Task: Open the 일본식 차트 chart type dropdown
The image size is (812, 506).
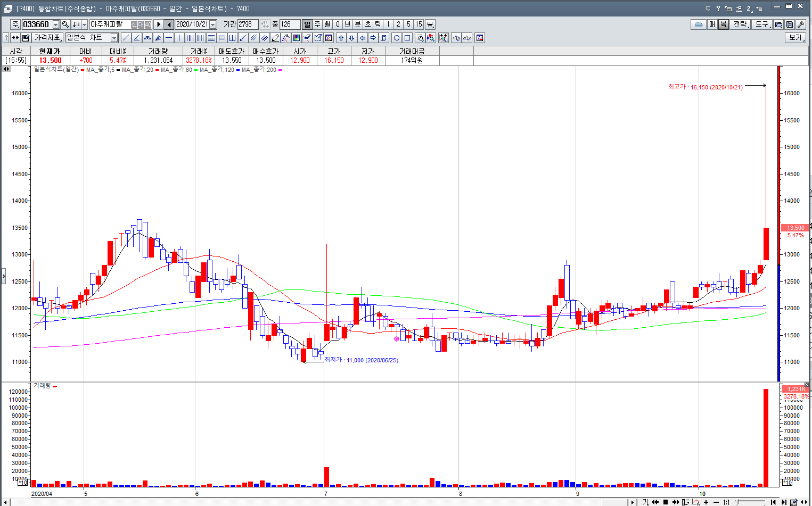Action: tap(114, 38)
